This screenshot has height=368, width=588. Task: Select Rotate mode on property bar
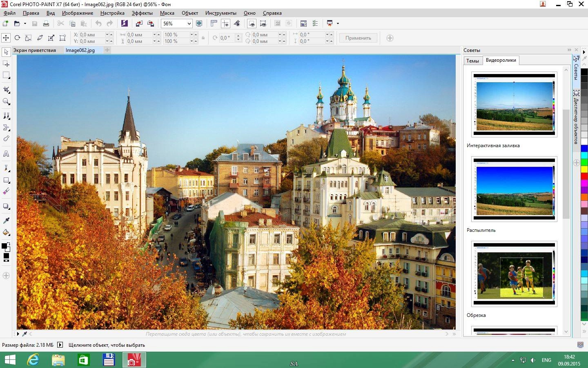(x=17, y=38)
